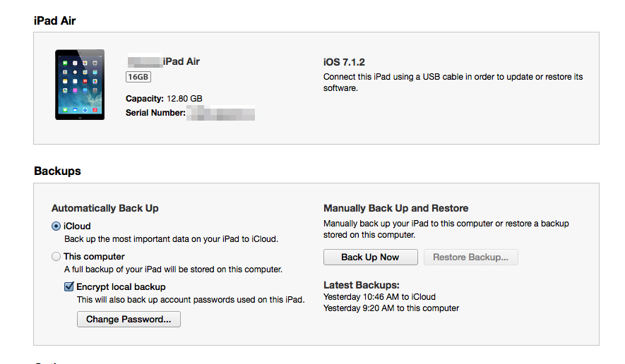Start backup with Back Up Now

tap(370, 257)
